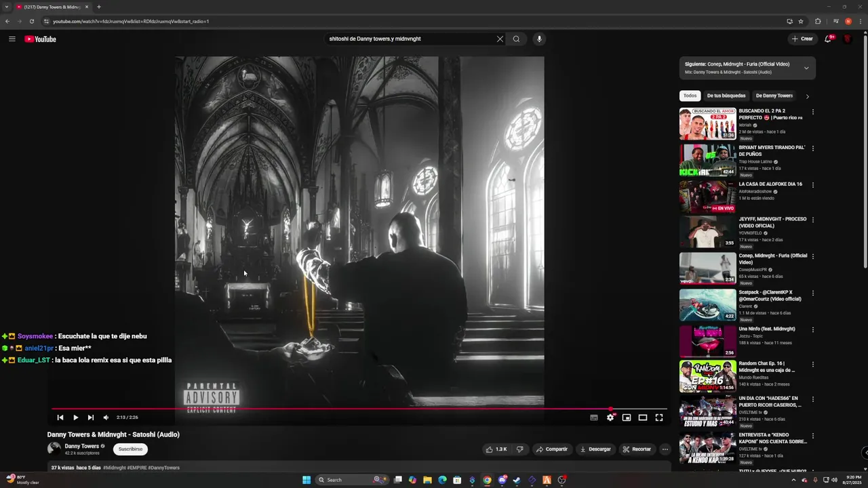Open LA CASA DE ALOFOKE DIA 16 thumbnail
The width and height of the screenshot is (868, 488).
coord(707,197)
